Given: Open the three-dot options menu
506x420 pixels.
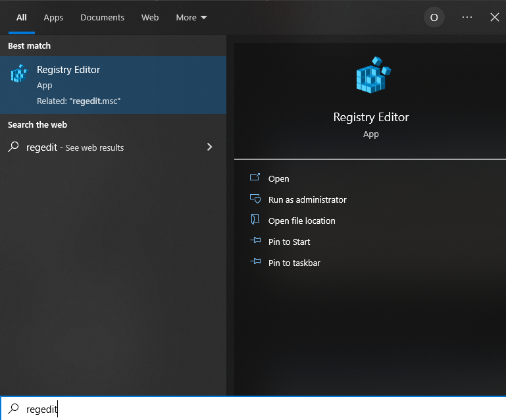Looking at the screenshot, I should [x=467, y=18].
